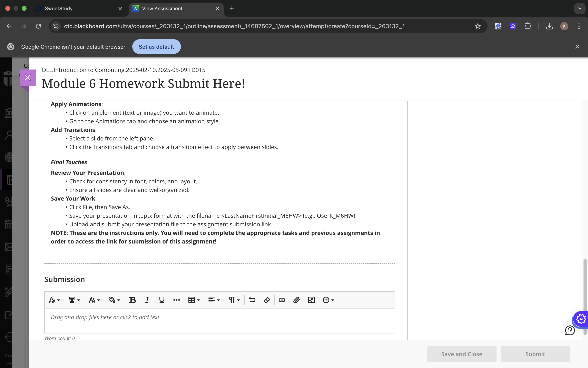Open the font family dropdown
588x368 pixels.
click(74, 300)
